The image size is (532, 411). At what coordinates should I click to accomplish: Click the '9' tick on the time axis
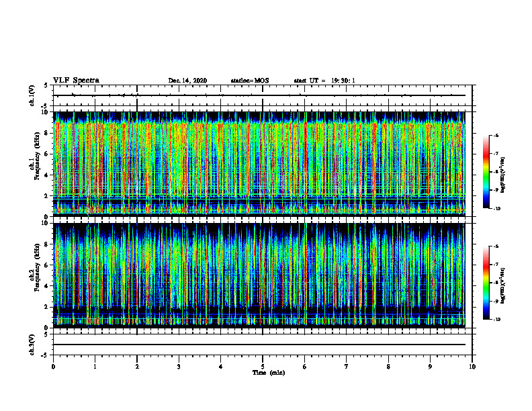tap(430, 367)
